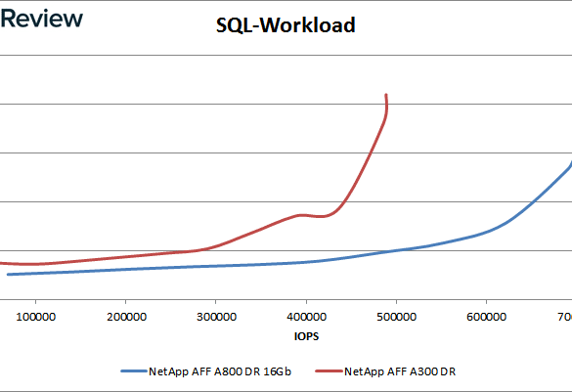Click the NetApp AFF A300 DR legend label

(x=400, y=371)
